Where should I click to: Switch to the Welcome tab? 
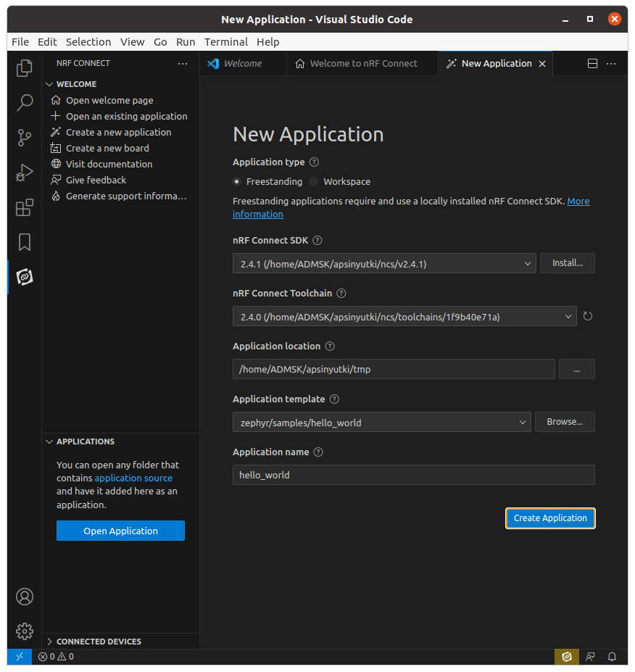tap(243, 63)
